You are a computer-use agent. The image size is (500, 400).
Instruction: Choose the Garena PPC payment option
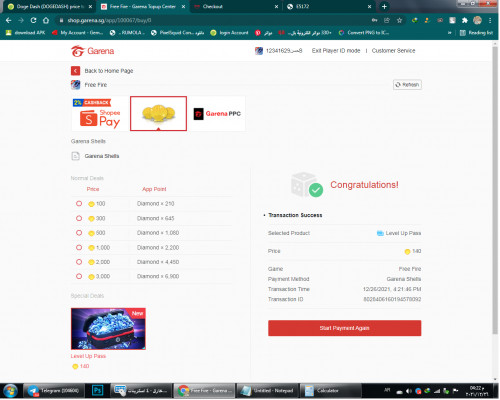[x=217, y=114]
